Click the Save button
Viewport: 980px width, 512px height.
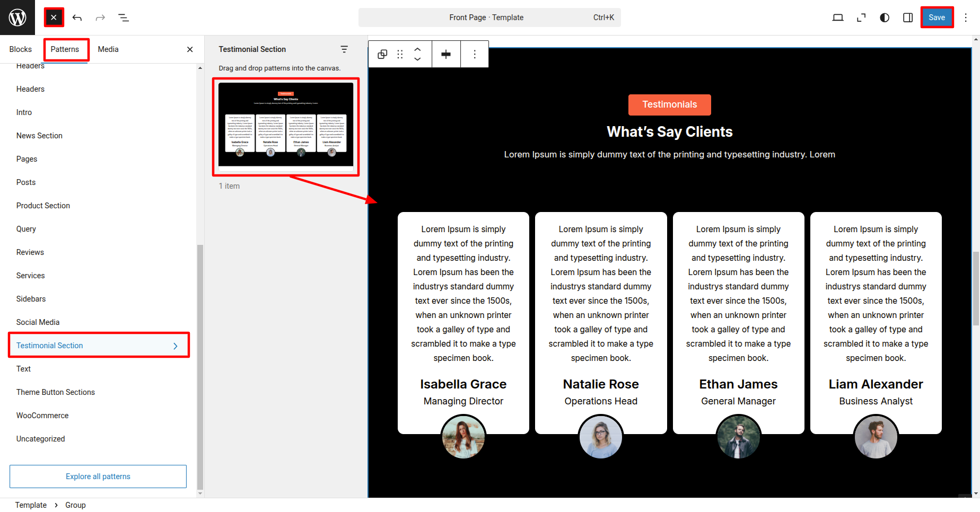point(937,17)
